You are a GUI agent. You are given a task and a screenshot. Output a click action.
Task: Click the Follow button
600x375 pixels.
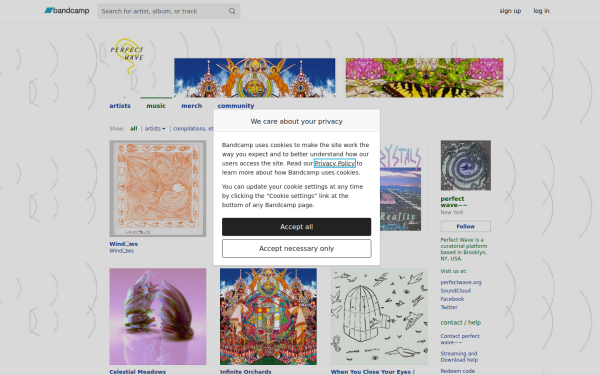[466, 227]
